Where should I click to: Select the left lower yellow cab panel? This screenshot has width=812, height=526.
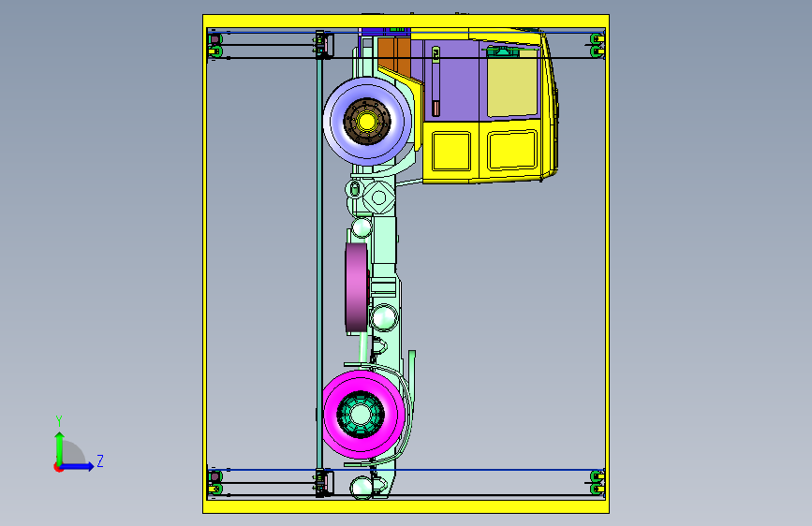tap(451, 152)
